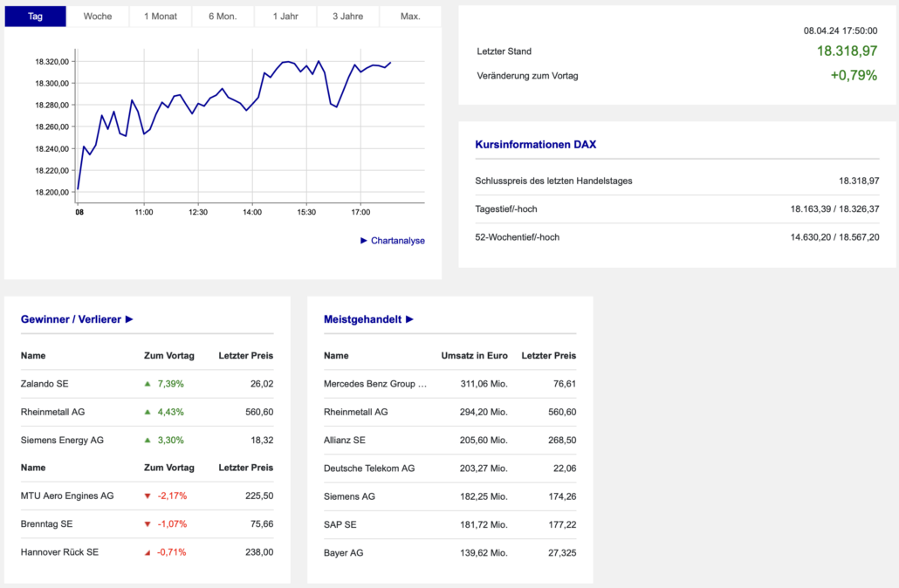Select the Tag chart period tab
The height and width of the screenshot is (588, 899).
[36, 16]
